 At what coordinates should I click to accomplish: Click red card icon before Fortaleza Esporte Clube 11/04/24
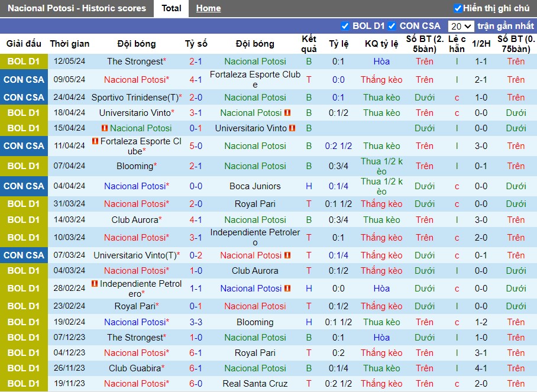[x=96, y=141]
